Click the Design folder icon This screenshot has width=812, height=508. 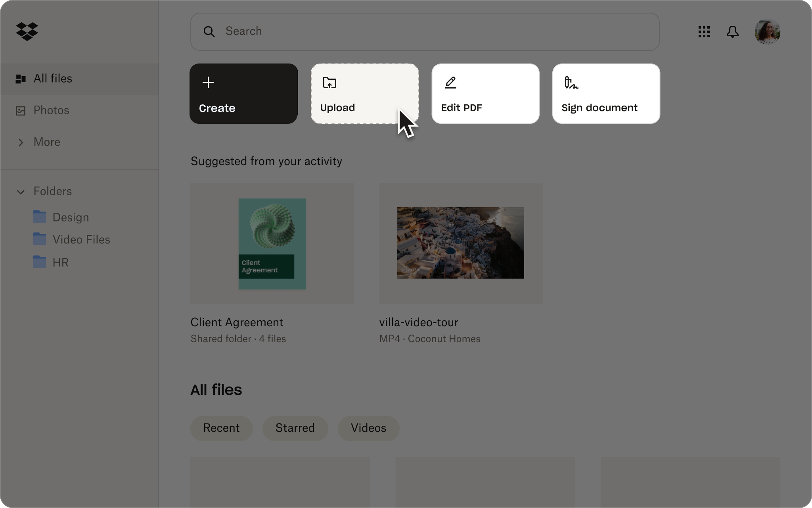[40, 217]
